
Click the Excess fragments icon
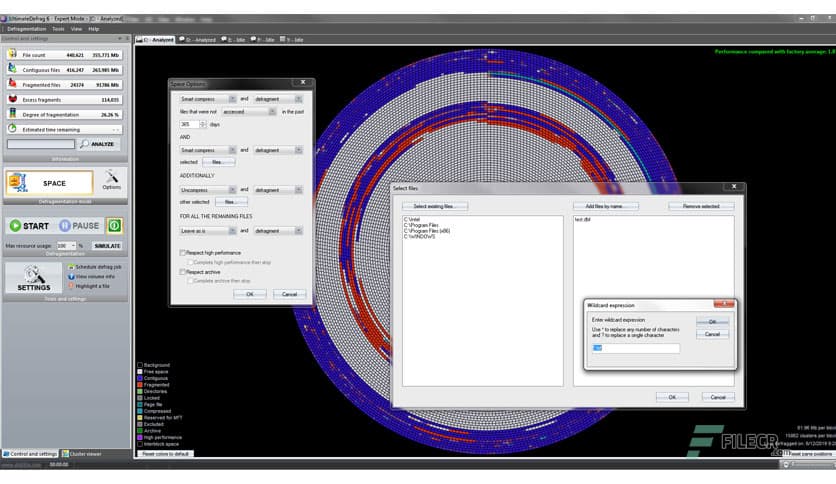(12, 99)
